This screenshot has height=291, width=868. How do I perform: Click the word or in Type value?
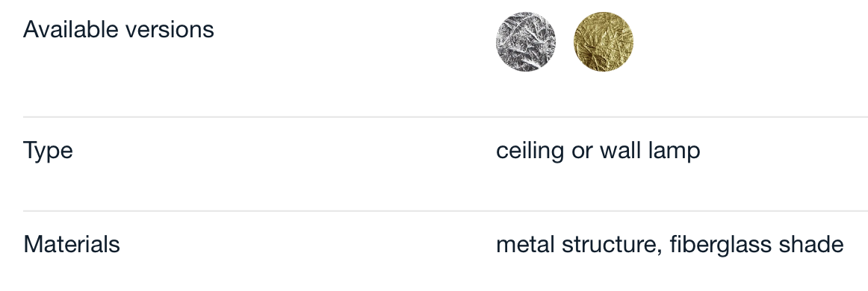(583, 151)
